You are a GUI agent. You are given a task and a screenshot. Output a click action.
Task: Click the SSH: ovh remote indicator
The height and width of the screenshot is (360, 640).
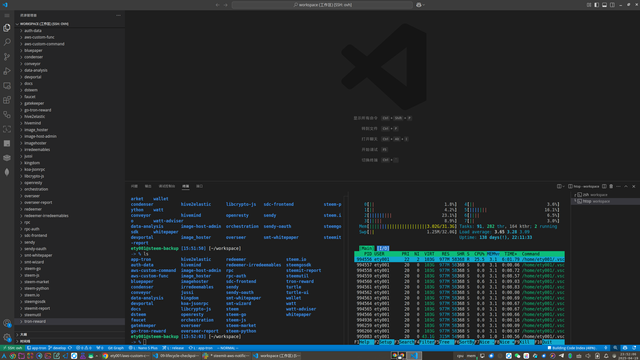click(13, 348)
